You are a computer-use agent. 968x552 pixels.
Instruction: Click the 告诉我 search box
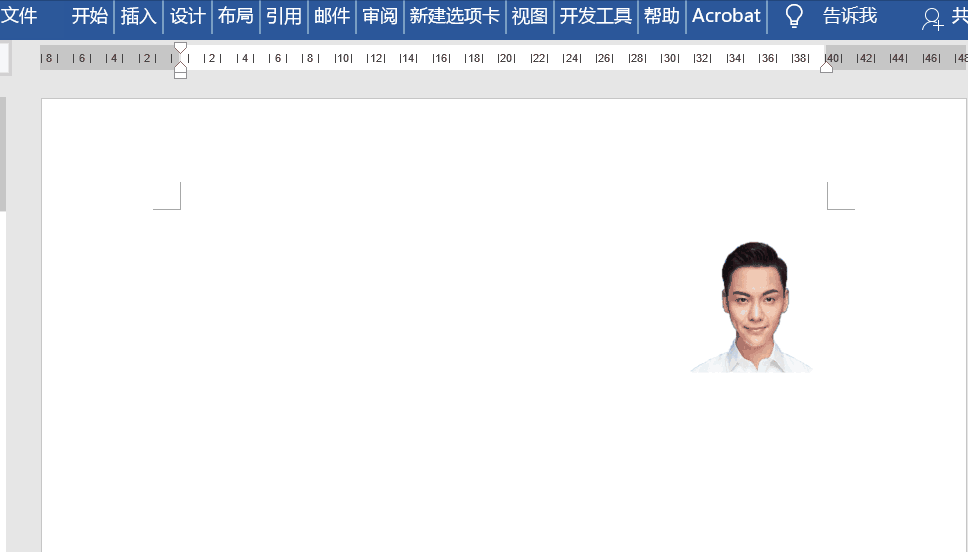pos(849,15)
